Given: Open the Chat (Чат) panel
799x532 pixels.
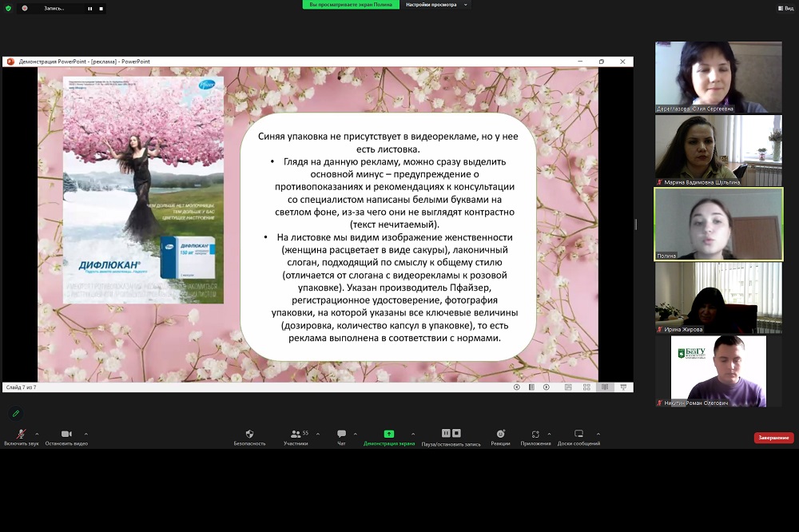Looking at the screenshot, I should click(341, 434).
